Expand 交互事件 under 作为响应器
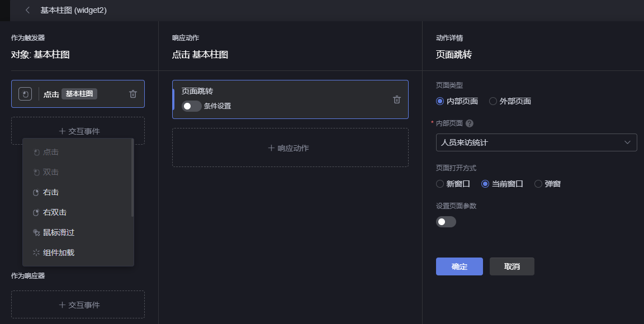The width and height of the screenshot is (644, 324). (x=78, y=304)
